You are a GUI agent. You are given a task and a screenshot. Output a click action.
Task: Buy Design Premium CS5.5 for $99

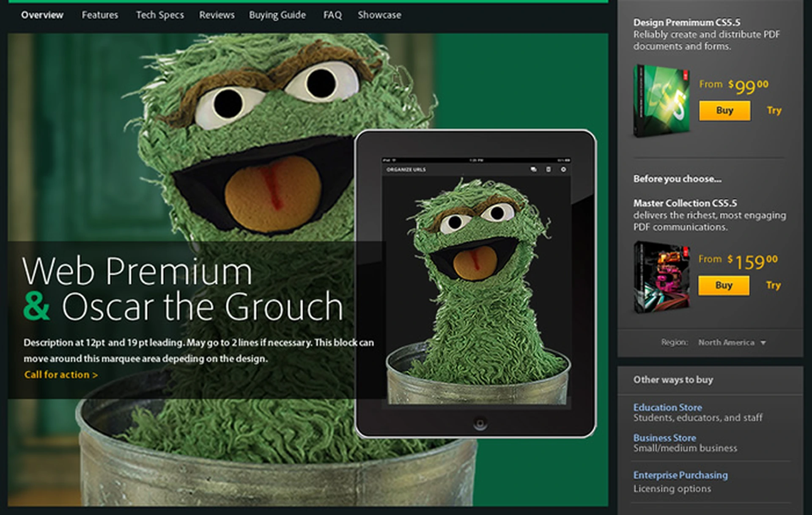point(724,111)
